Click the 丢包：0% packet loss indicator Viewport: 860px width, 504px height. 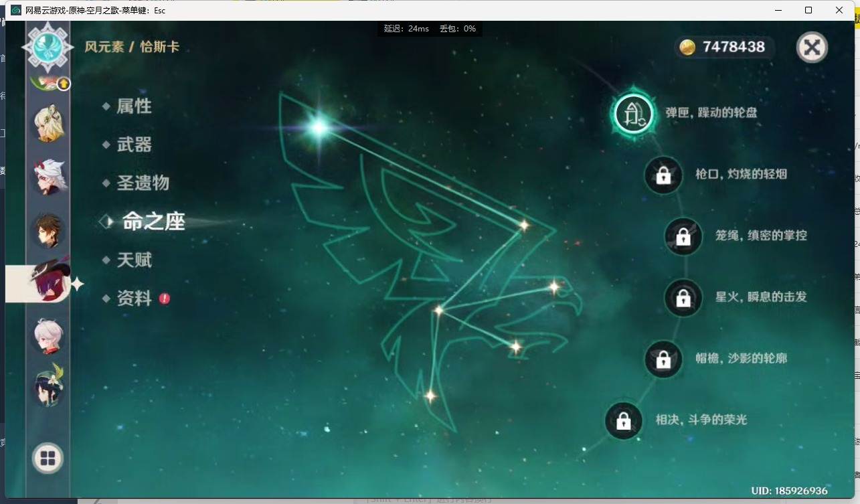pyautogui.click(x=458, y=29)
